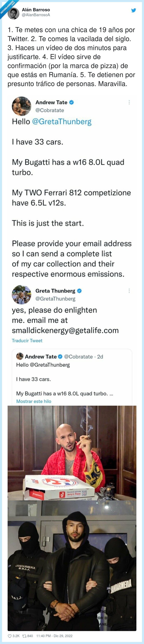Open Alán Barroso's profile avatar

pyautogui.click(x=13, y=13)
